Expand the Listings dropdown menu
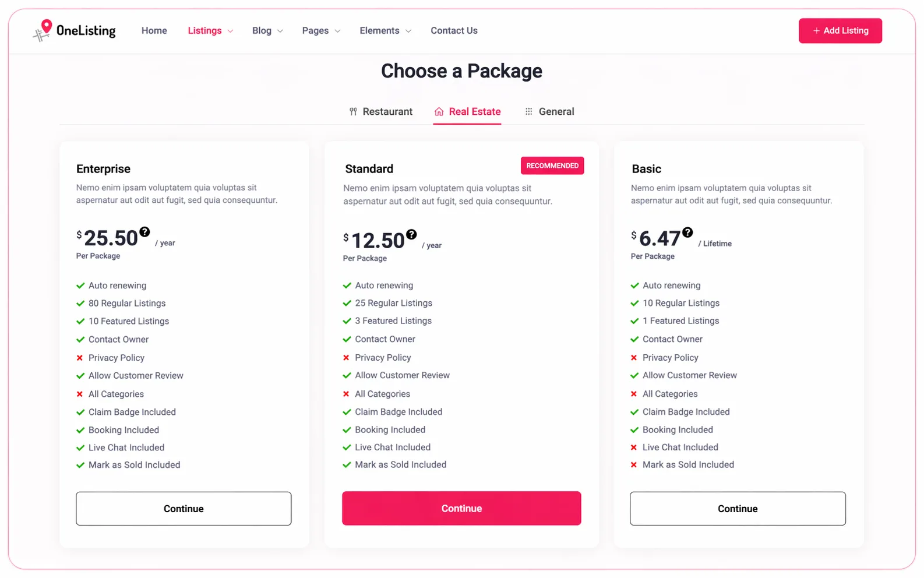The width and height of the screenshot is (924, 578). click(210, 30)
